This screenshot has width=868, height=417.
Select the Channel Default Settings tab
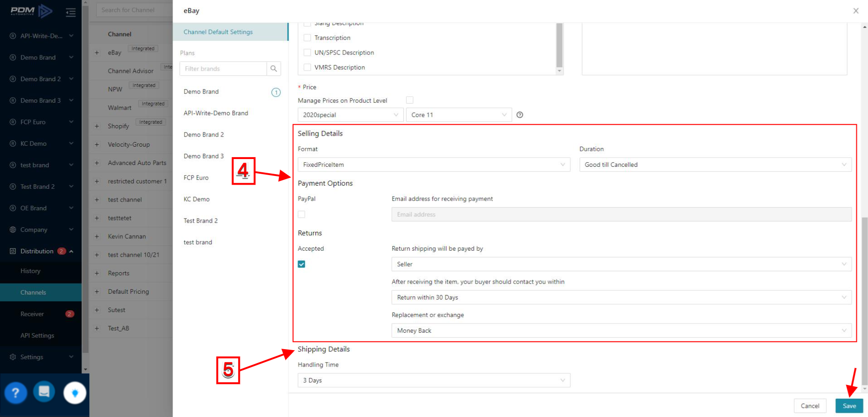tap(231, 32)
